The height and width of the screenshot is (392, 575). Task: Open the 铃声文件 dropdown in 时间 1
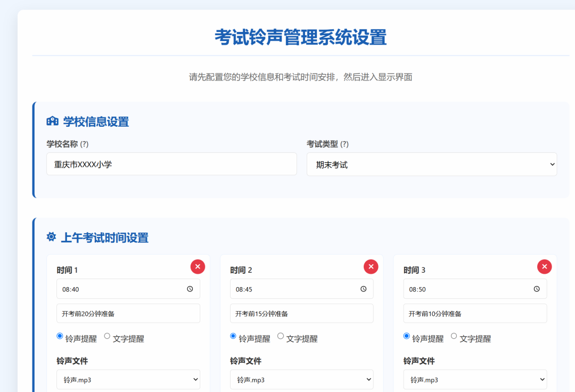128,379
